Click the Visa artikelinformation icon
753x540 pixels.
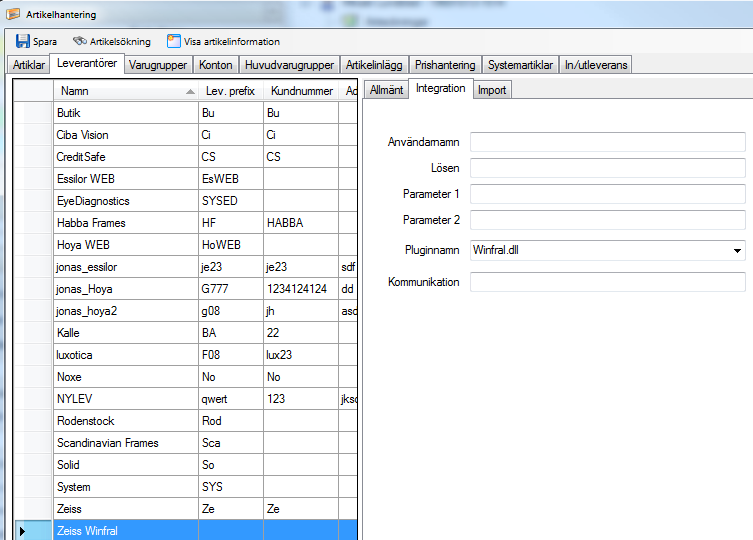point(174,41)
